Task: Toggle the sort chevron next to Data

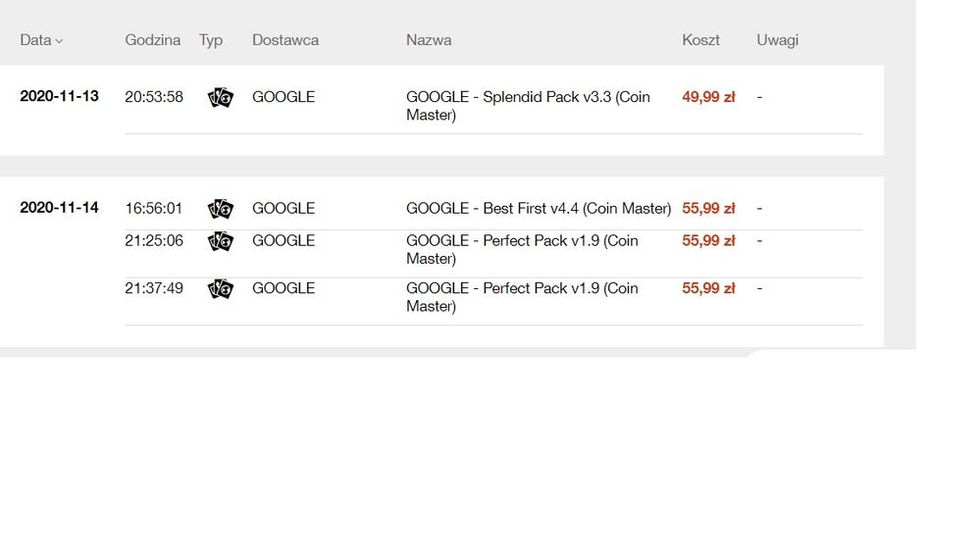Action: click(x=59, y=41)
